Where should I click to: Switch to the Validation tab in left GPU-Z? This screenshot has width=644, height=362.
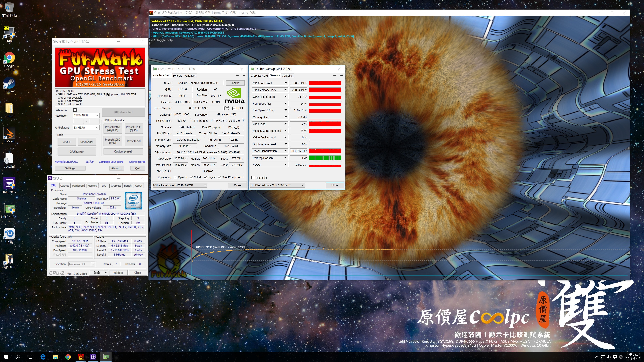click(x=190, y=75)
